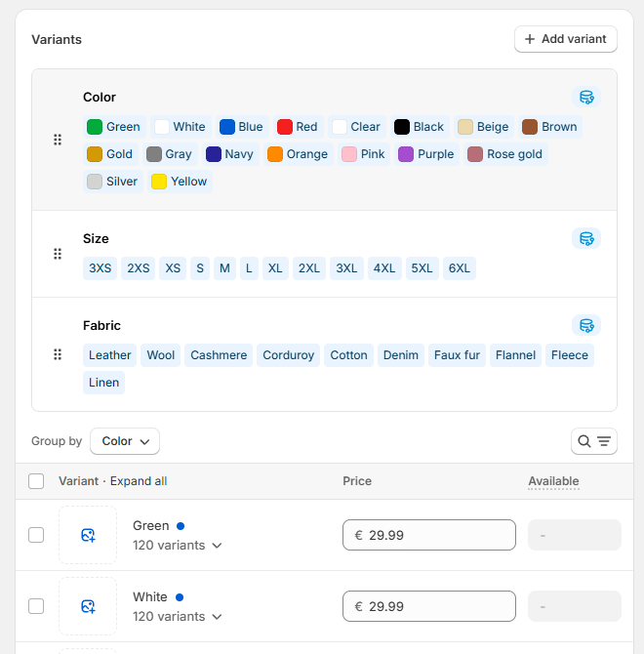The height and width of the screenshot is (654, 644).
Task: Open the Group by Color dropdown
Action: pos(125,441)
